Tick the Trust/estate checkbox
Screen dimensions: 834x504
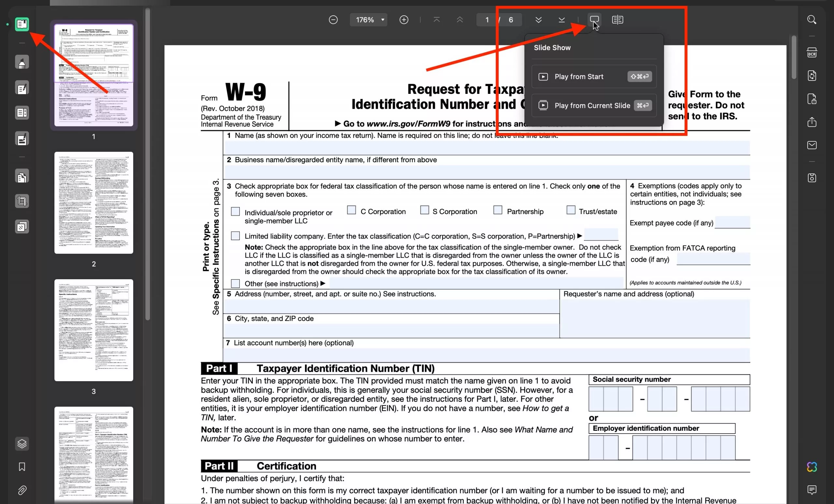pos(571,210)
